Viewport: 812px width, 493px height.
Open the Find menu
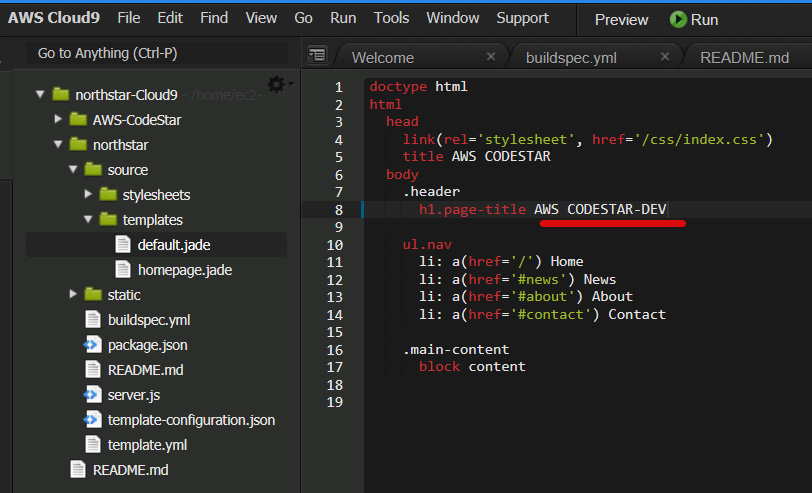coord(214,18)
